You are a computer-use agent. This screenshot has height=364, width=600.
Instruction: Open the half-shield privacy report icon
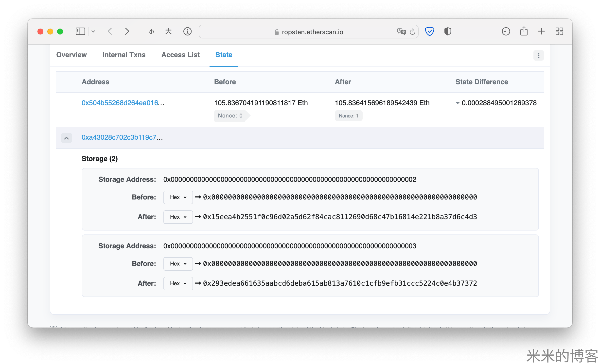point(448,32)
